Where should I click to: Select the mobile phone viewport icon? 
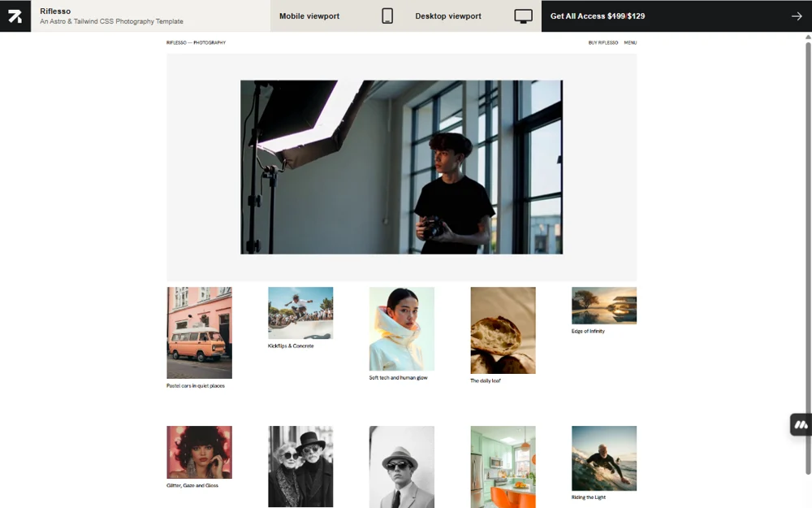click(x=387, y=16)
